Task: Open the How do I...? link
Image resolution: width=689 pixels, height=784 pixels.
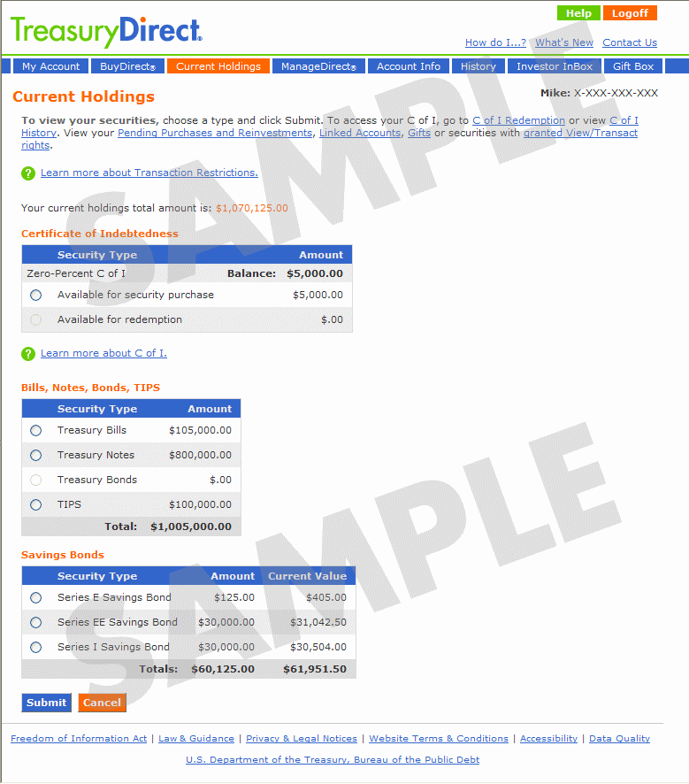Action: click(x=495, y=43)
